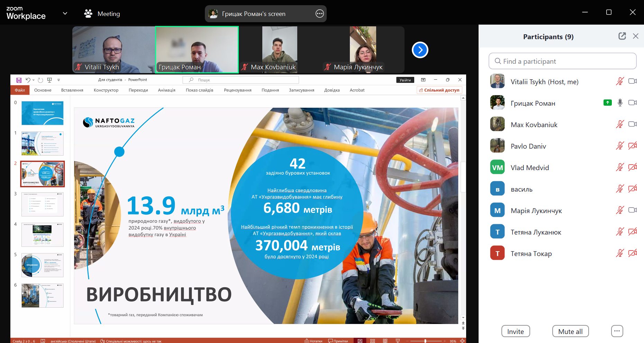The width and height of the screenshot is (644, 343).
Task: Unmute Pavlo Daniv's microphone
Action: click(x=620, y=146)
